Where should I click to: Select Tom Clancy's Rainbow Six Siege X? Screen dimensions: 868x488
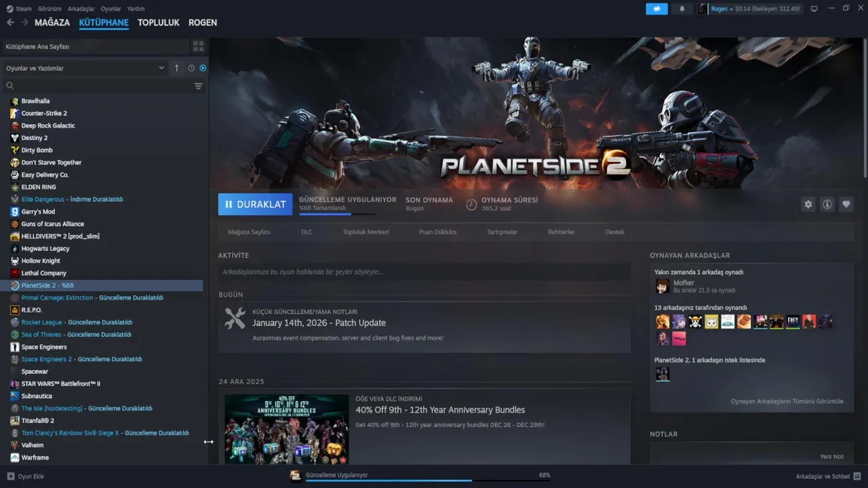(104, 432)
